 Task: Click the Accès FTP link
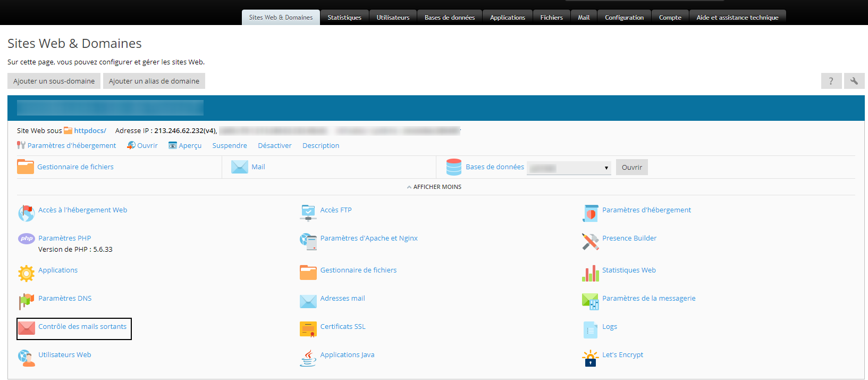(x=336, y=210)
